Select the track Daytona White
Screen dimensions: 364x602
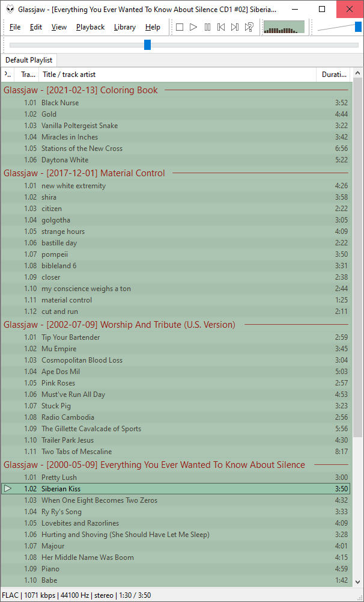click(177, 160)
